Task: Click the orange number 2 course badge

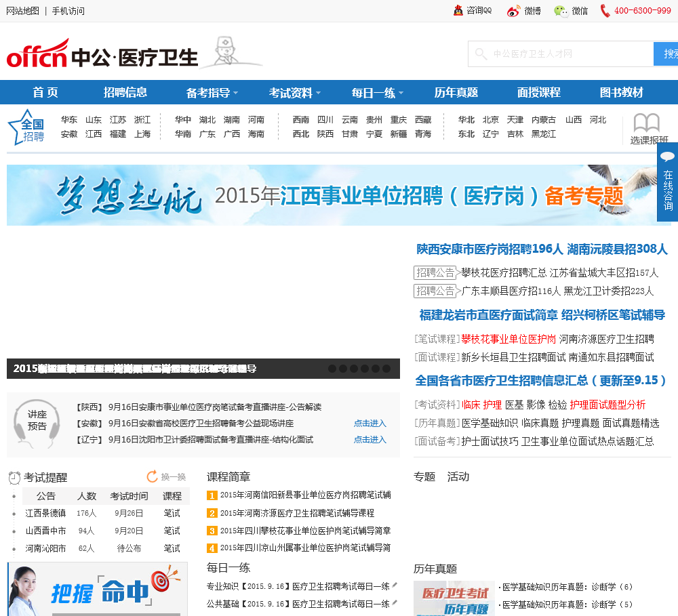Action: [212, 513]
